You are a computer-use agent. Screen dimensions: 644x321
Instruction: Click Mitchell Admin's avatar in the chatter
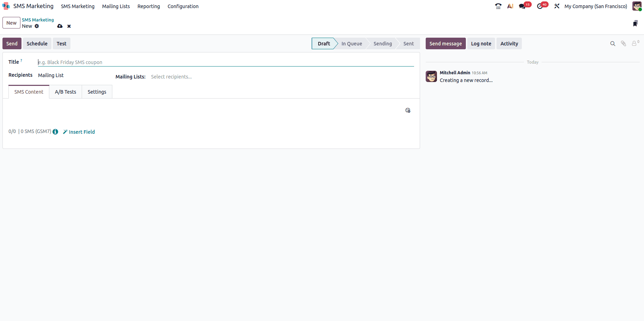tap(431, 76)
